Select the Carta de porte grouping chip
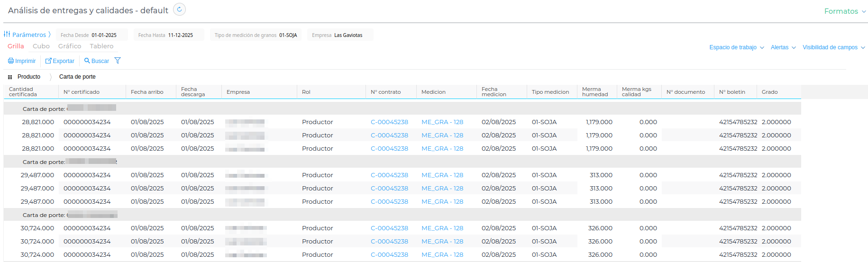Viewport: 868px width, 262px height. [77, 77]
